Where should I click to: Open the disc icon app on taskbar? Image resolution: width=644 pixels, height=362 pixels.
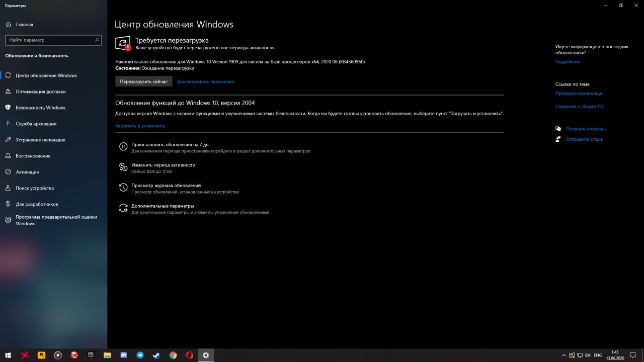point(58,355)
